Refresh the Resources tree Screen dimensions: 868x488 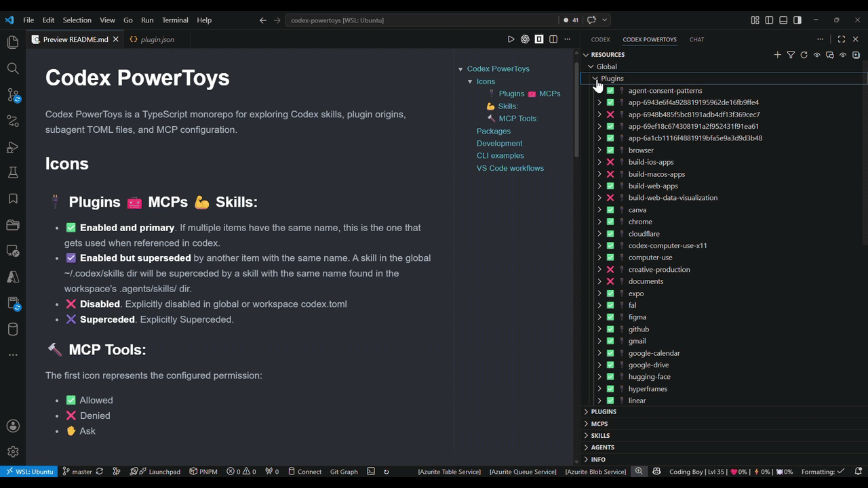(804, 55)
